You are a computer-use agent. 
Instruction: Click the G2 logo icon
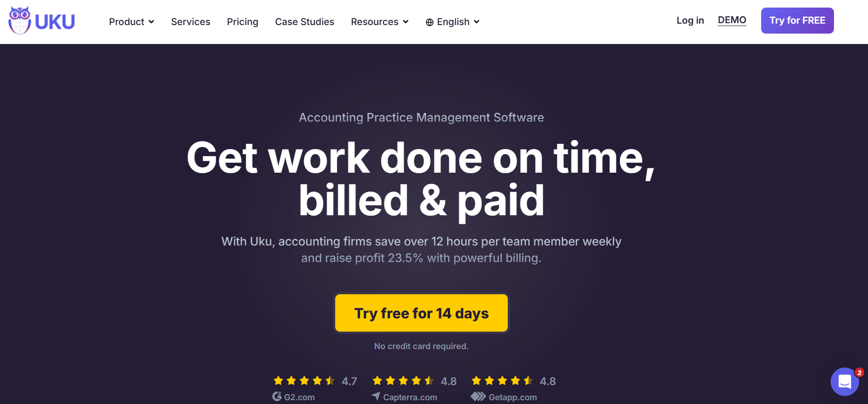click(x=277, y=396)
